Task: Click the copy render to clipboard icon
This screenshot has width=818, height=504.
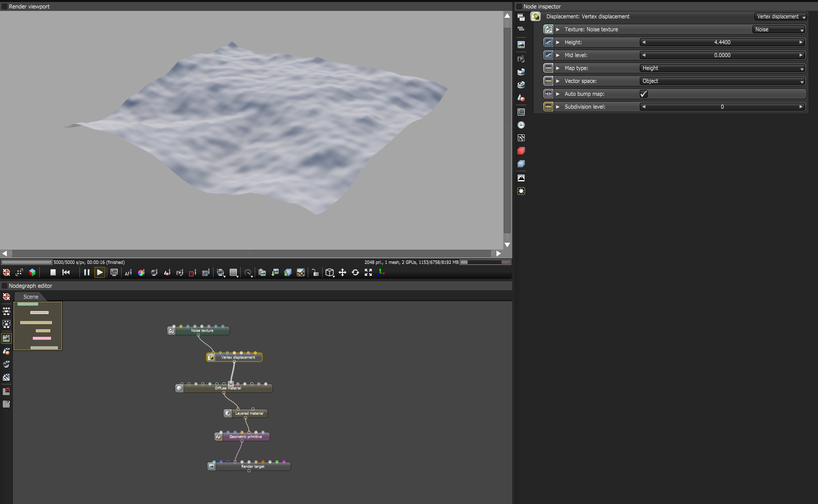Action: tap(262, 272)
